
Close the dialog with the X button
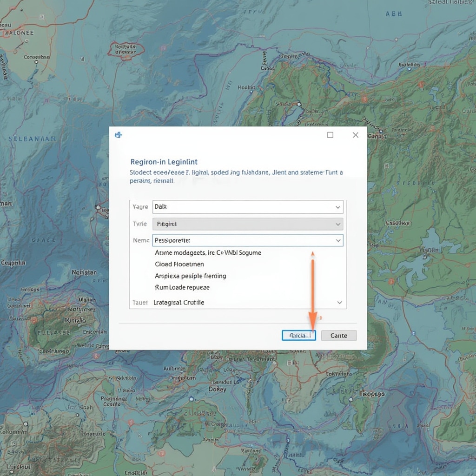[355, 135]
